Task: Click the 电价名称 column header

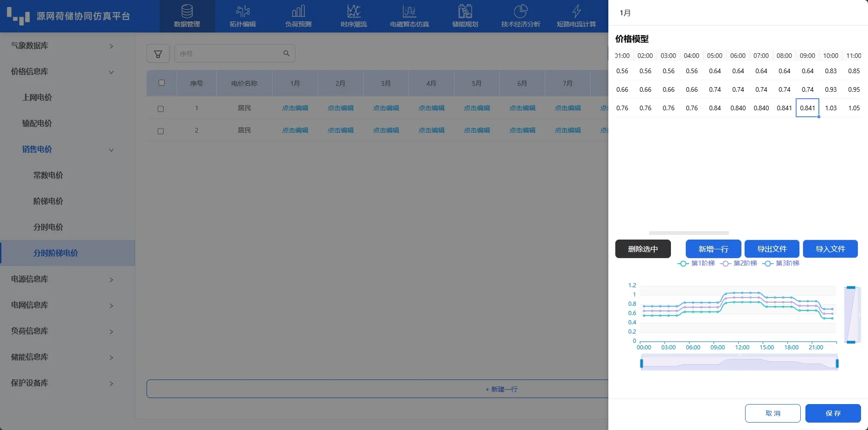Action: click(x=244, y=83)
